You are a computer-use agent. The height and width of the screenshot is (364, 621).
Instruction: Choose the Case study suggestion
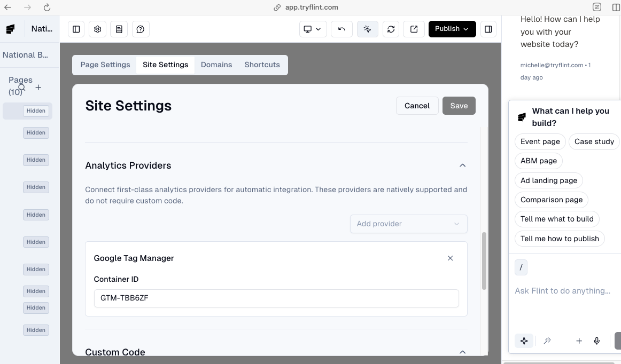(594, 141)
